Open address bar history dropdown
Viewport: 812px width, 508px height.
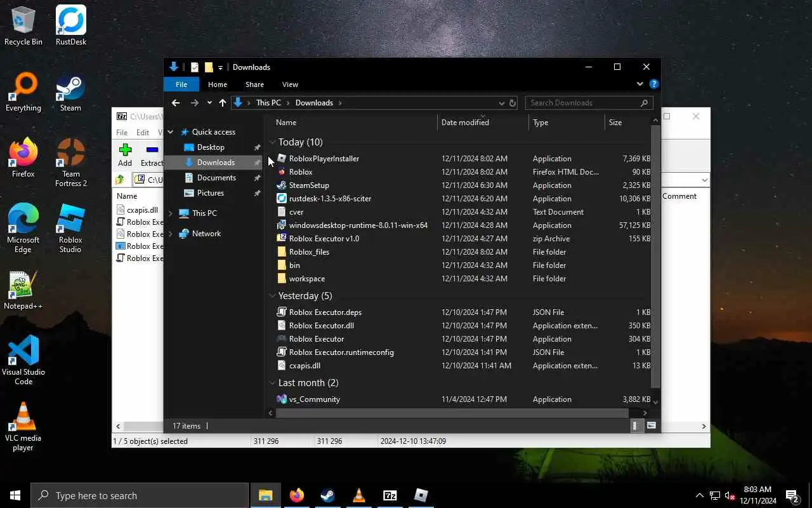tap(501, 103)
